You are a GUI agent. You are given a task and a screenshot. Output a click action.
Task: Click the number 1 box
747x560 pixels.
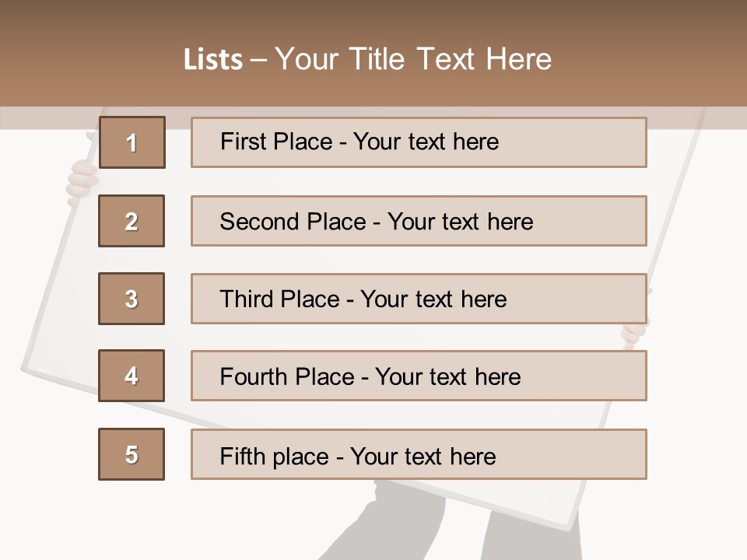click(132, 142)
